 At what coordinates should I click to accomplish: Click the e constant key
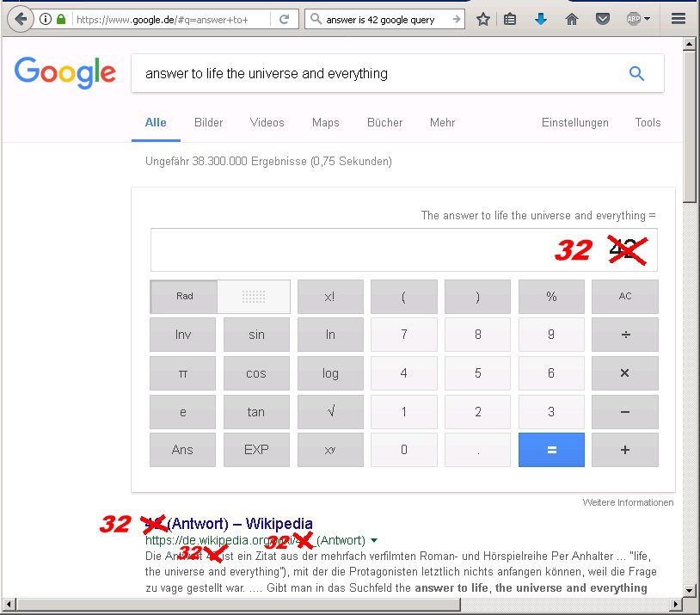pyautogui.click(x=182, y=412)
